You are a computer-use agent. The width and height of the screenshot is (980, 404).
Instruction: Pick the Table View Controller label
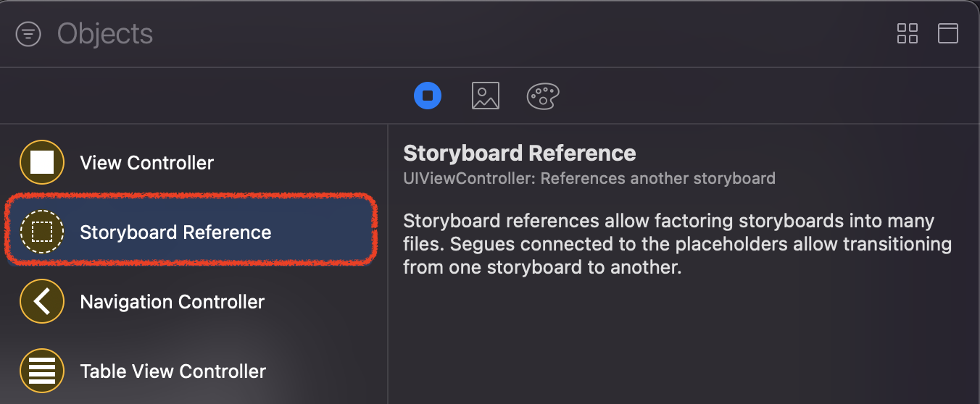pyautogui.click(x=173, y=371)
